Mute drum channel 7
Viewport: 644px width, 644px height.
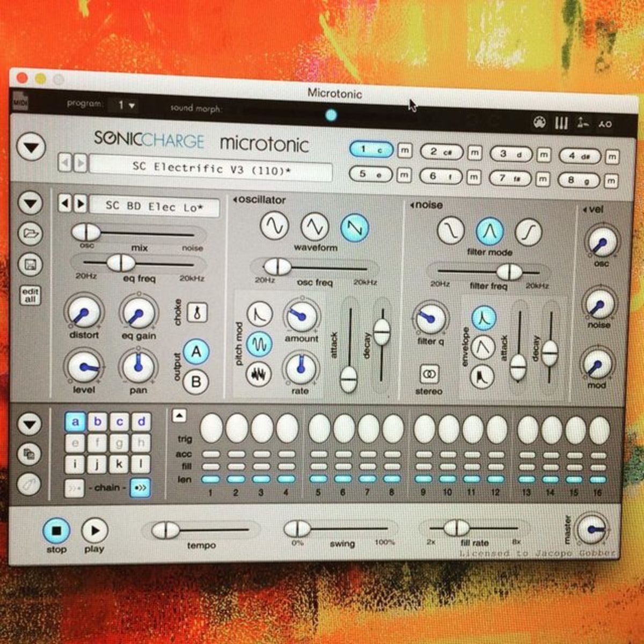click(x=543, y=178)
